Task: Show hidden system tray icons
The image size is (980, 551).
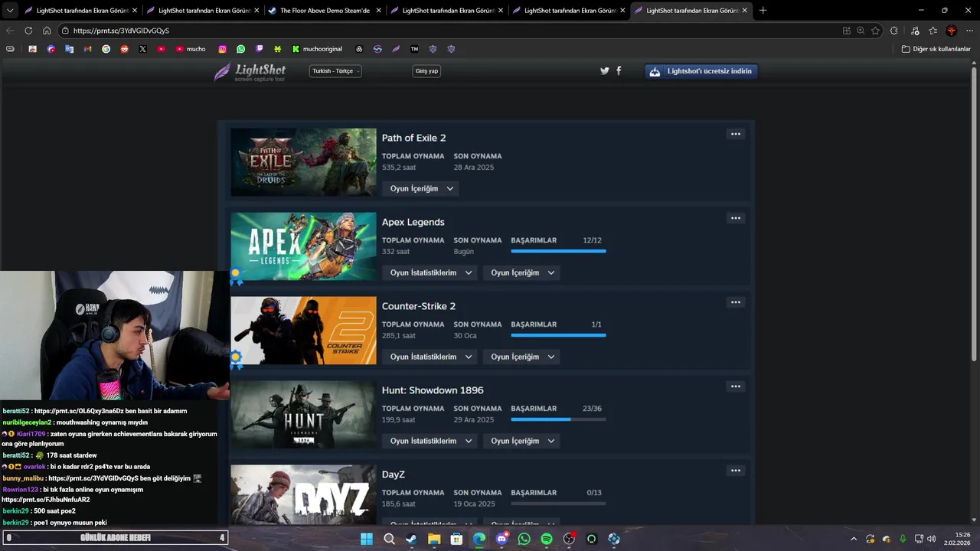Action: tap(854, 539)
